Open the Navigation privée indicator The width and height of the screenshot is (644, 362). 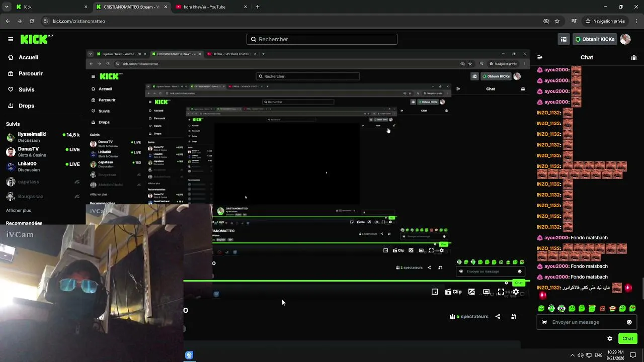point(605,21)
